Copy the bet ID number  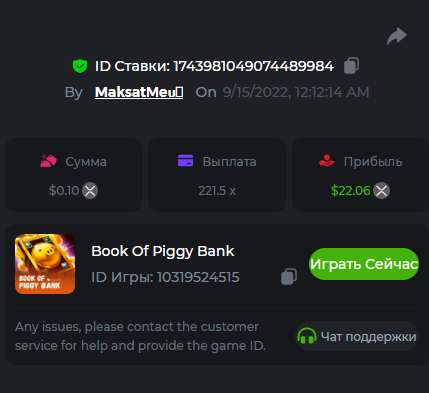point(351,65)
